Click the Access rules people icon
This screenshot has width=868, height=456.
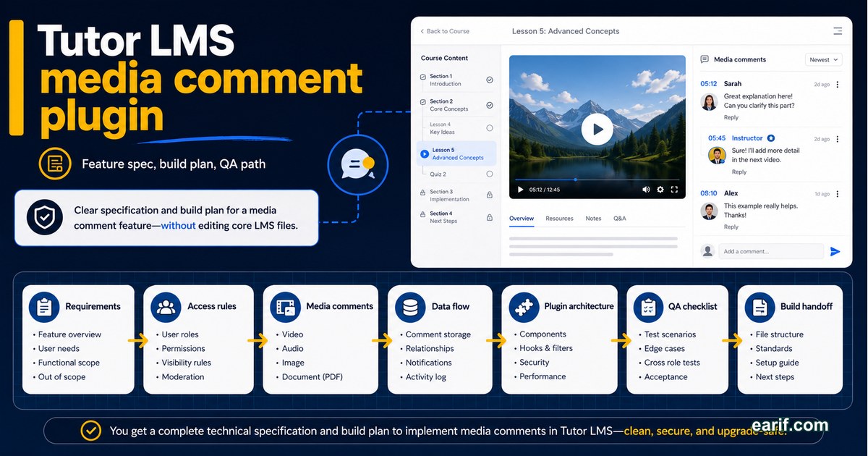[x=166, y=307]
